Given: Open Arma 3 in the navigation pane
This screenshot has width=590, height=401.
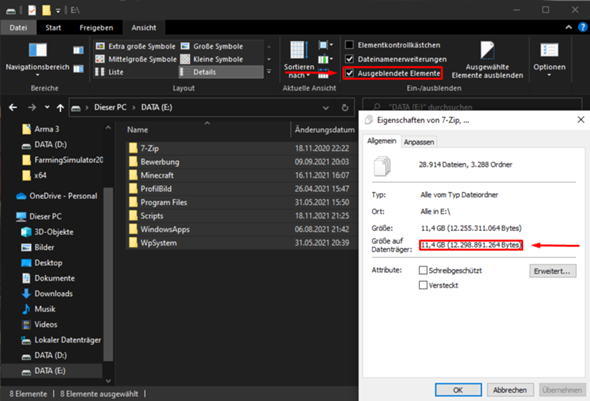Looking at the screenshot, I should click(41, 129).
